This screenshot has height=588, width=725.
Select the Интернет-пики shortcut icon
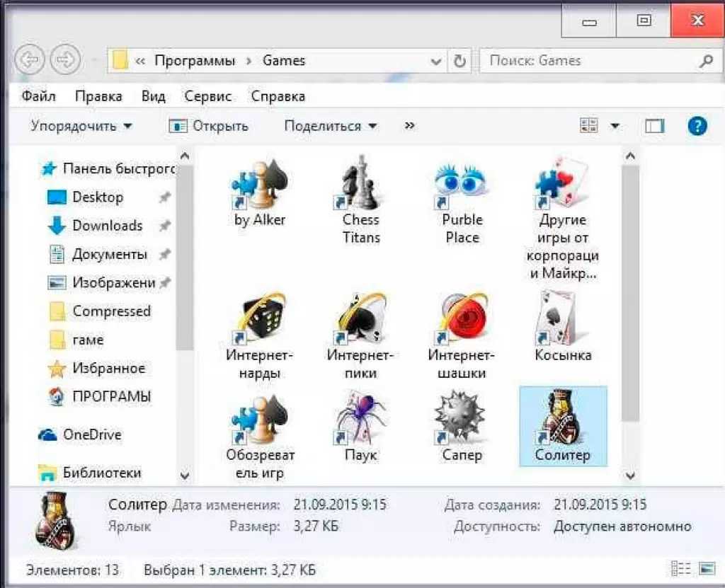(360, 318)
